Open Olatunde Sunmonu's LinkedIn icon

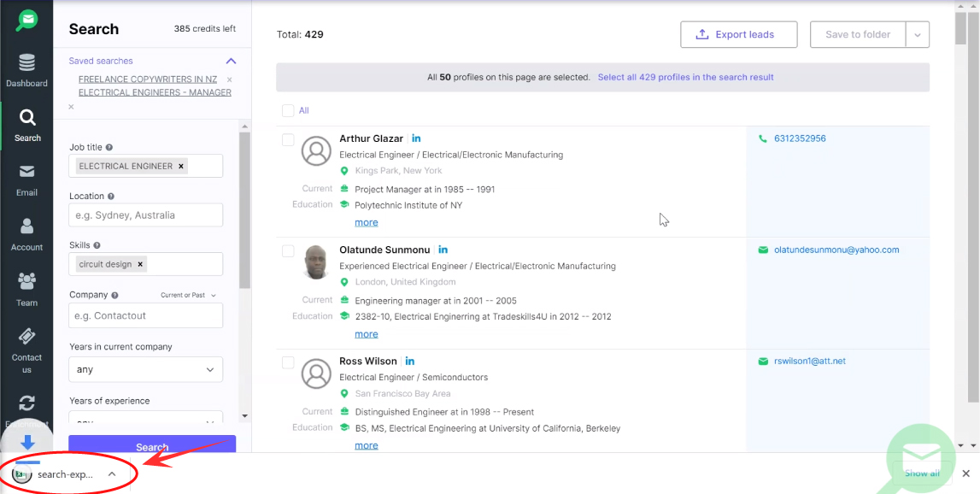click(443, 250)
